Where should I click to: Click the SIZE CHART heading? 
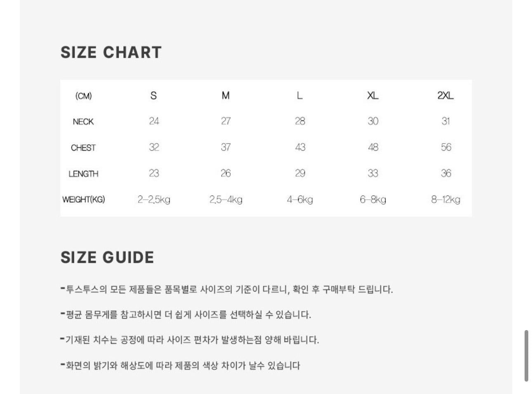(111, 52)
